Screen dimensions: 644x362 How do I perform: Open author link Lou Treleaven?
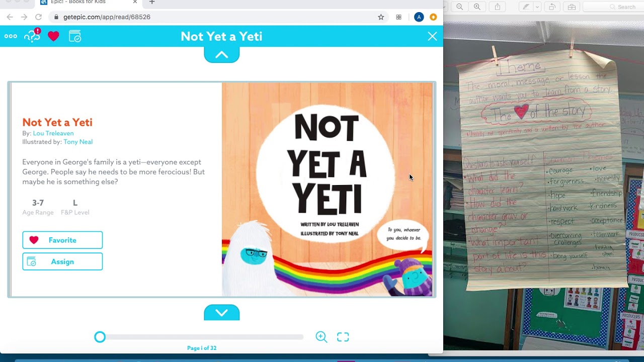(x=53, y=133)
